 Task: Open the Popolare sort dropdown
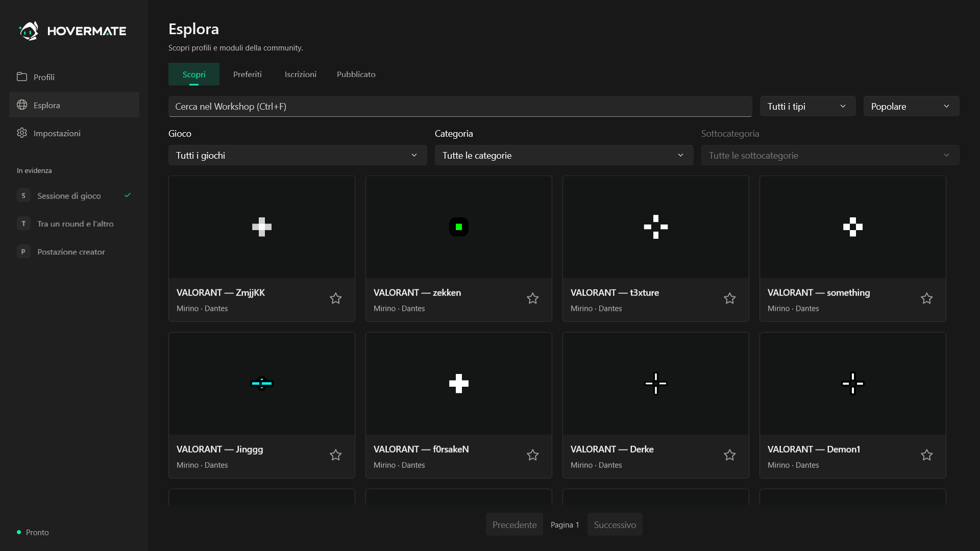tap(911, 106)
